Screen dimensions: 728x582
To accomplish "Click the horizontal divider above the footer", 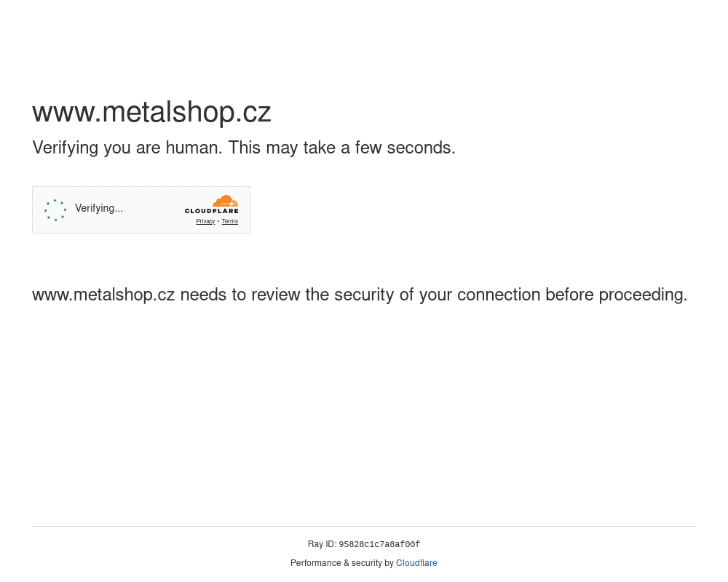I will click(x=364, y=526).
